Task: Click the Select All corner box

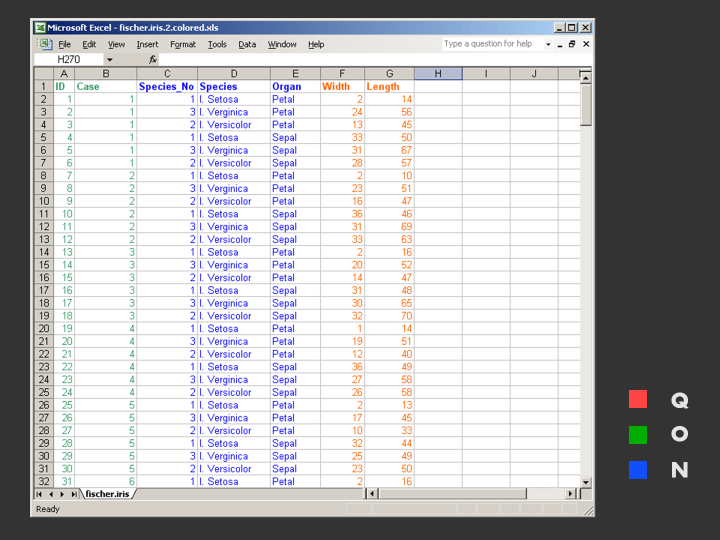Action: pyautogui.click(x=43, y=74)
